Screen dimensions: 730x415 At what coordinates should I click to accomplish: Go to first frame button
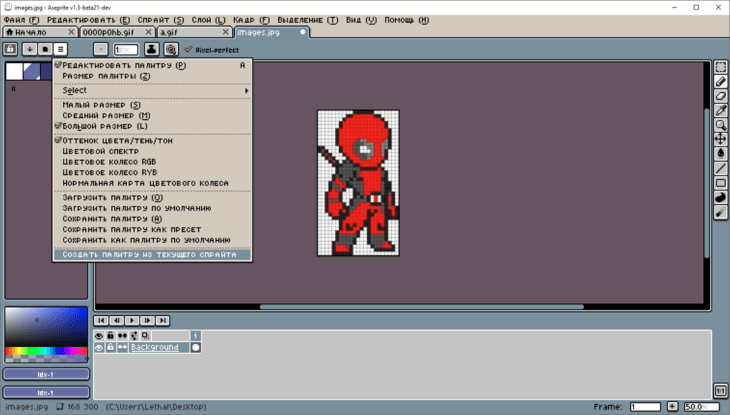[x=101, y=320]
